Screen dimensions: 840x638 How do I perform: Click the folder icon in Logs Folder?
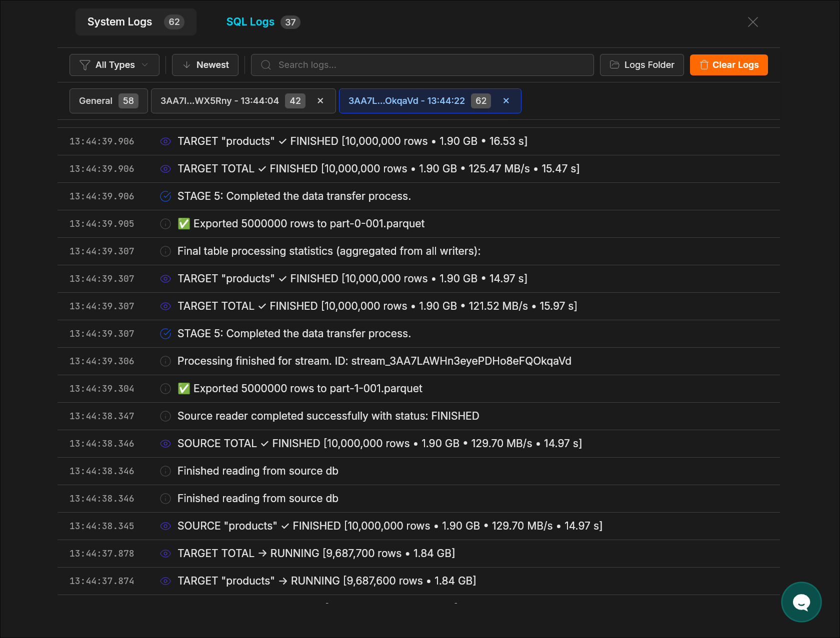pos(614,65)
